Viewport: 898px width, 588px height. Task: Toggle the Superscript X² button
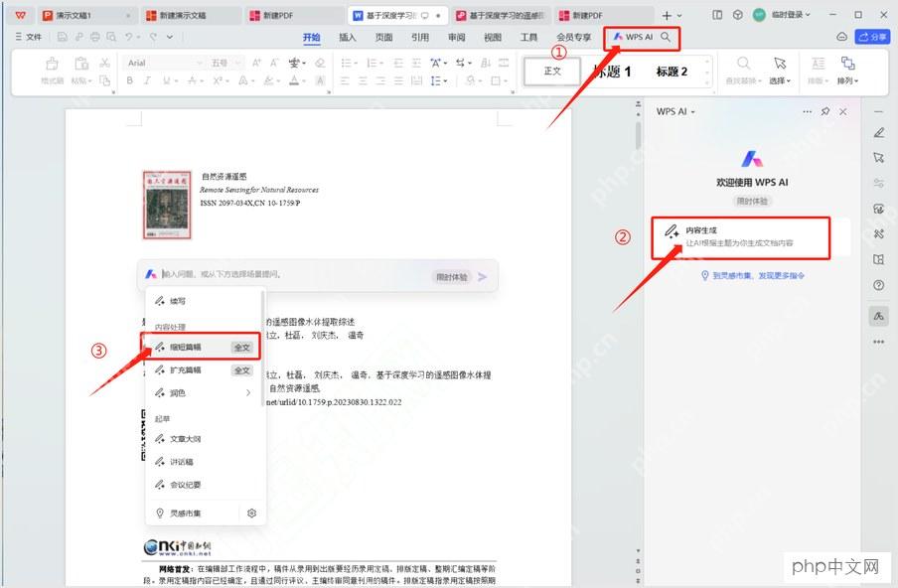[218, 80]
